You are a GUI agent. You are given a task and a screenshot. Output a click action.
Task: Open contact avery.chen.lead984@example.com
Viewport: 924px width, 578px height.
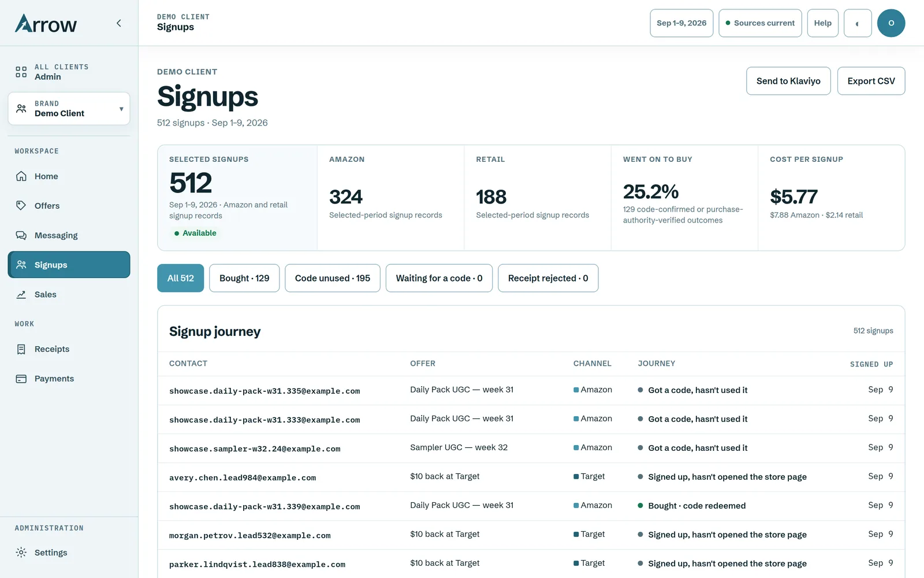[x=243, y=478]
